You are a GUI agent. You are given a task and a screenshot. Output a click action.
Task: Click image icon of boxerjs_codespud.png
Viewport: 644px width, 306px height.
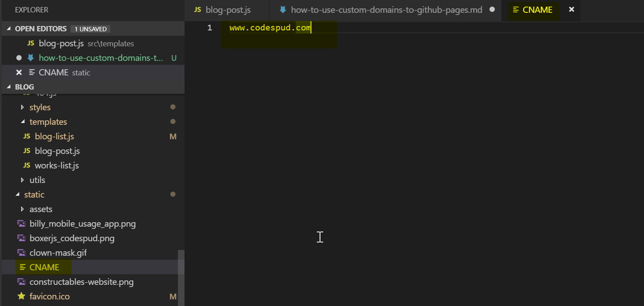21,238
